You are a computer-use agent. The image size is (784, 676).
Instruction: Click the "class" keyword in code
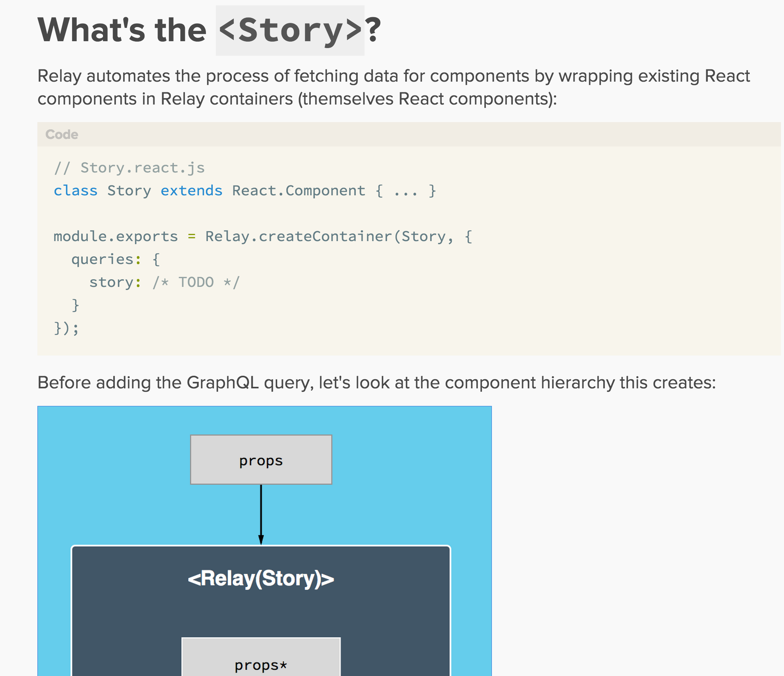click(x=76, y=191)
